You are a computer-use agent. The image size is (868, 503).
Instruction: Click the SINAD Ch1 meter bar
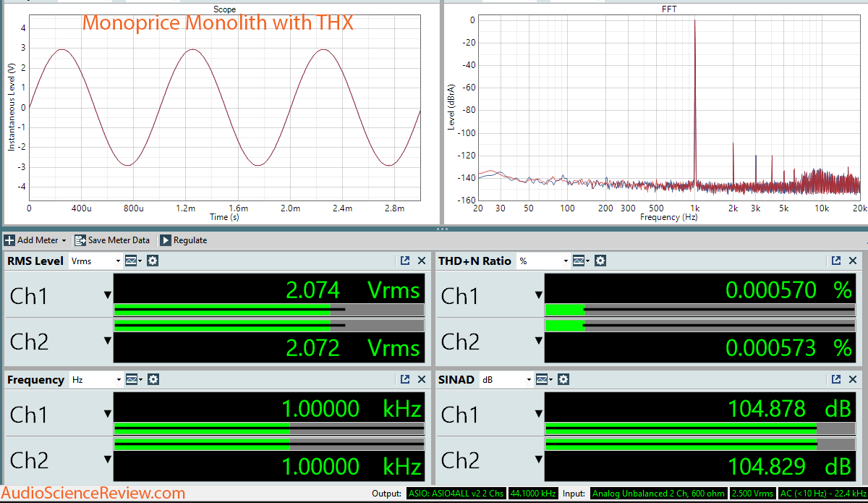[699, 427]
